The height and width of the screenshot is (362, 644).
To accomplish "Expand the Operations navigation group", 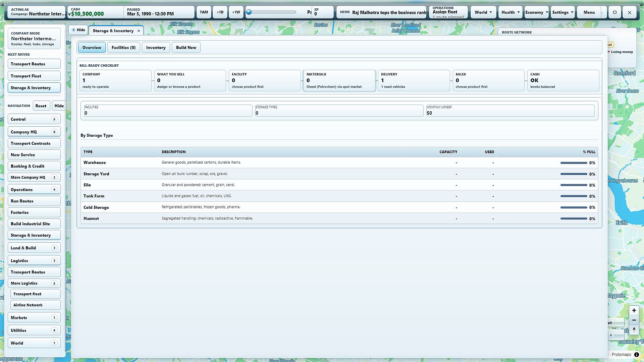I will pos(34,190).
